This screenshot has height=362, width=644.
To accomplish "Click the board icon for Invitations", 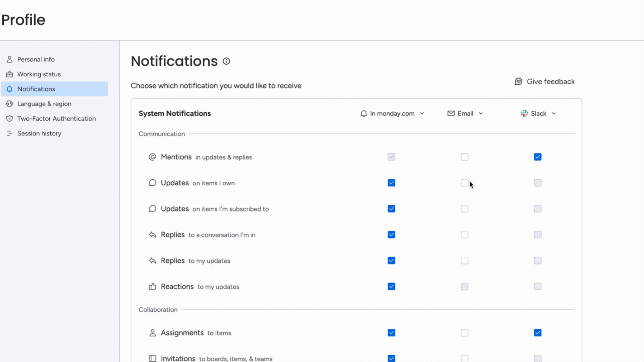I will coord(152,358).
